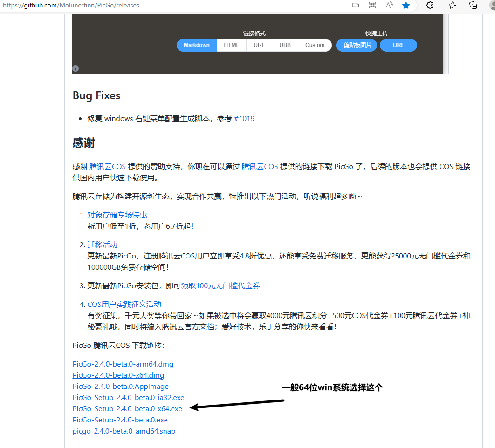Click the 剪贴板图片 upload button

pos(356,45)
